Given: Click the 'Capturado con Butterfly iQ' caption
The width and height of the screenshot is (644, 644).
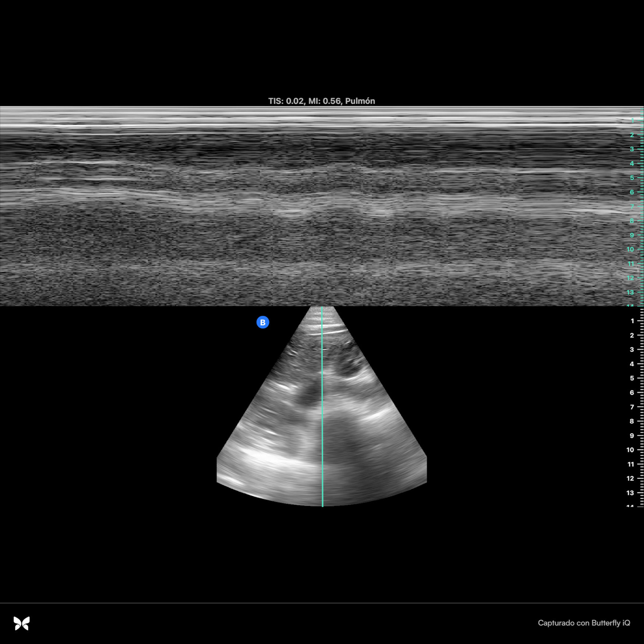Looking at the screenshot, I should click(x=584, y=623).
